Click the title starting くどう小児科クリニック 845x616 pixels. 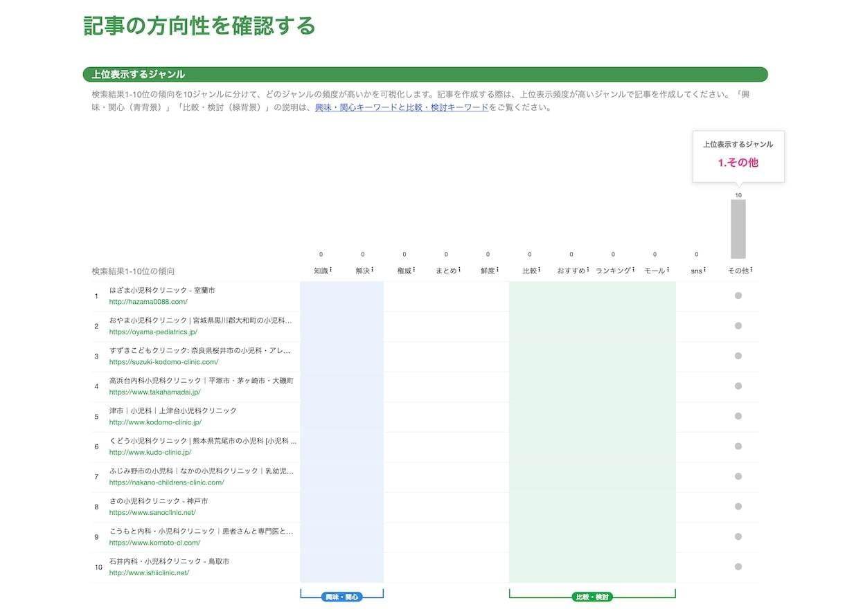click(x=203, y=441)
